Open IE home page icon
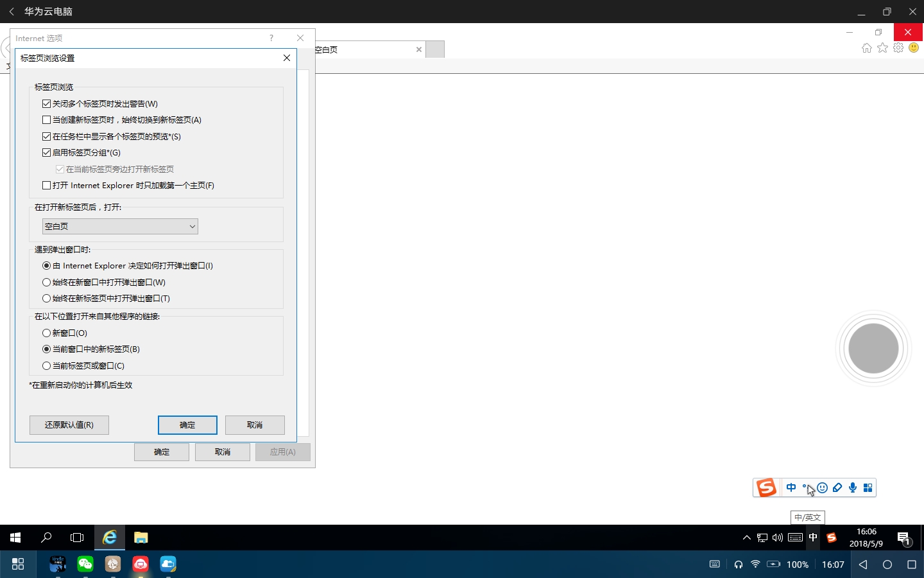 867,48
